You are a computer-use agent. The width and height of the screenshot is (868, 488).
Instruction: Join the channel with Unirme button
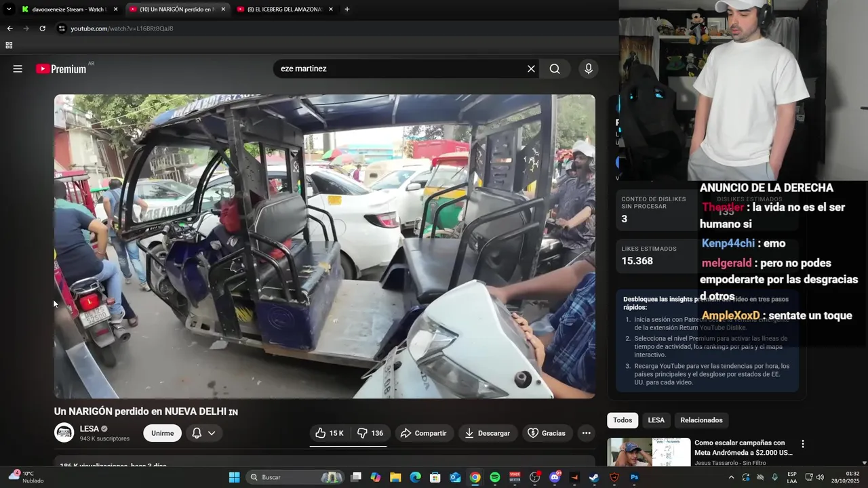pyautogui.click(x=162, y=433)
